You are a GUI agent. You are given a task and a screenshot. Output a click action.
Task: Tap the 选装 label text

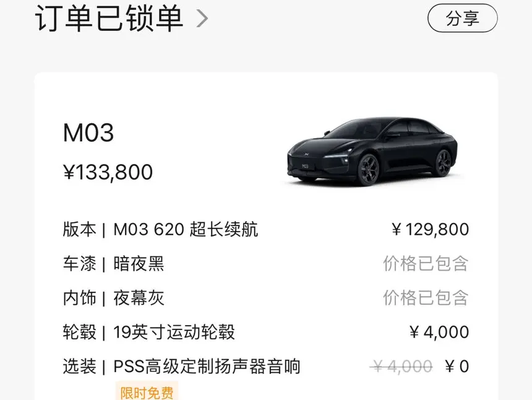click(79, 367)
